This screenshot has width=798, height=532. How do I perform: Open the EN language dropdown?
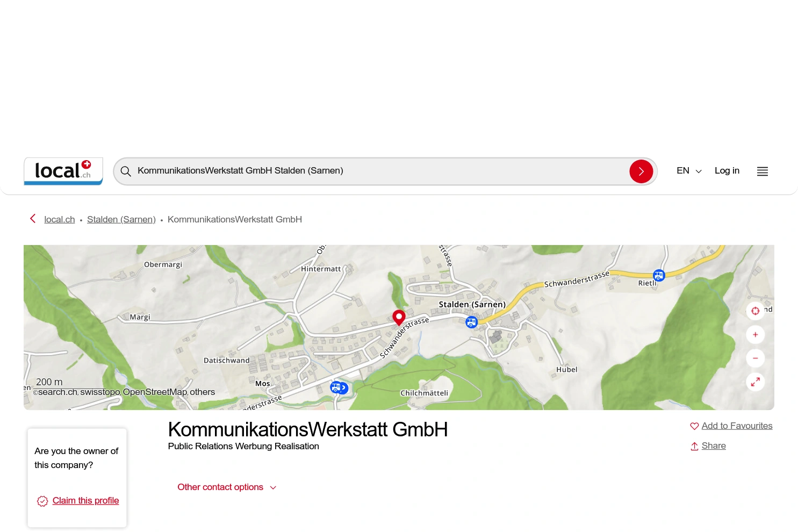[688, 170]
